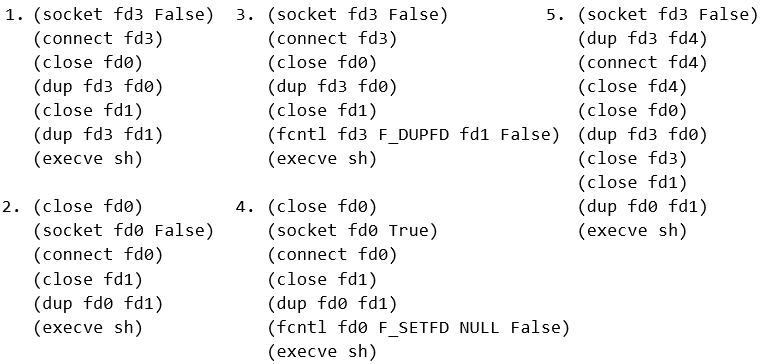This screenshot has width=764, height=364.
Task: Click the 'fcntl fd3 F_DUPFD fd1 False' line
Action: [414, 135]
